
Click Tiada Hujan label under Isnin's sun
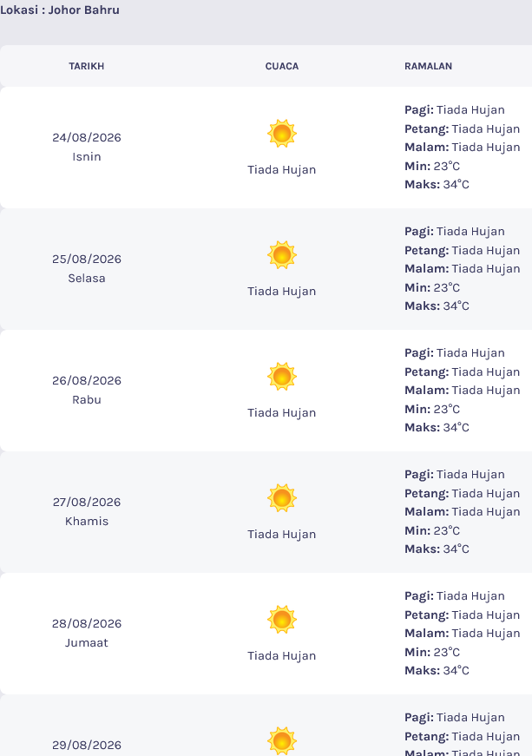282,170
